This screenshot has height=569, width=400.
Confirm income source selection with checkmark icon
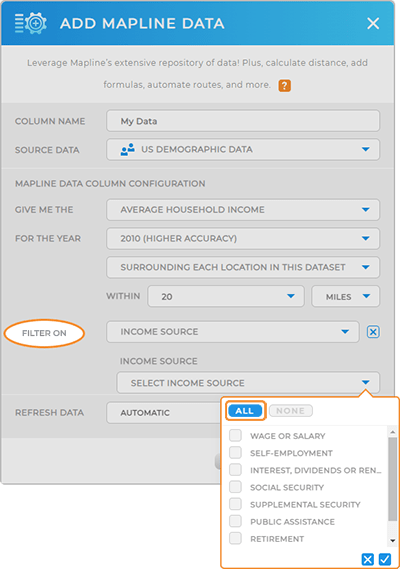pos(385,559)
